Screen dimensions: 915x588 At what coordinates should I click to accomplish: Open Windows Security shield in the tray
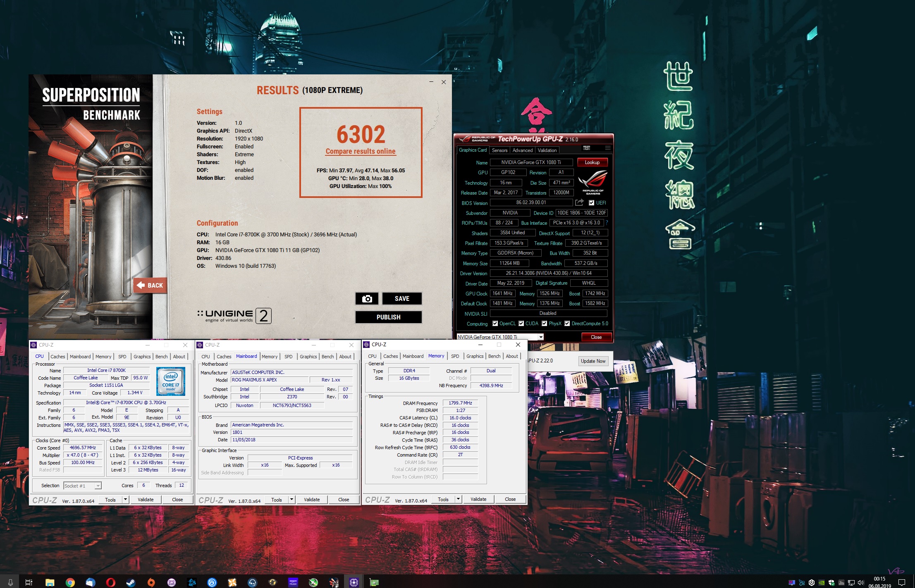pos(831,583)
